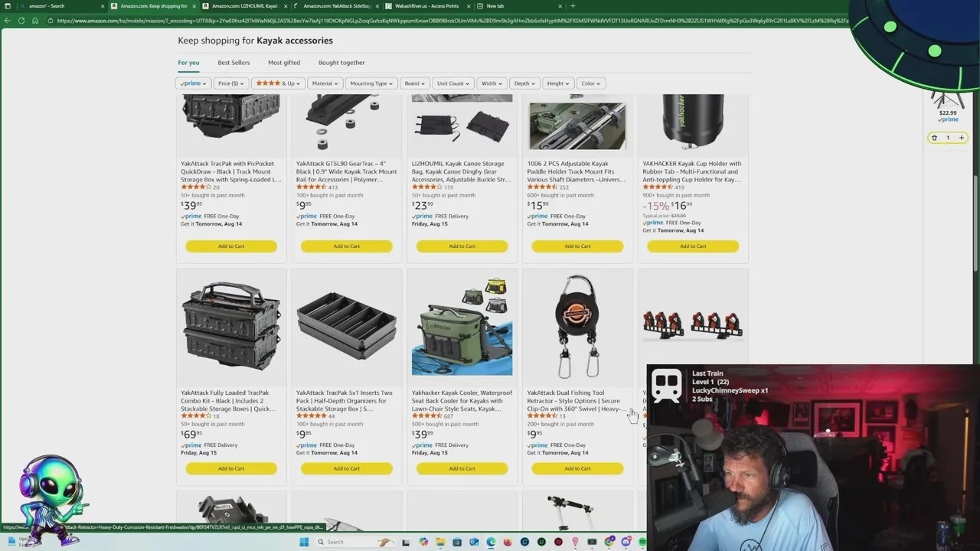
Task: Remove the sidebar cart item with the trash icon
Action: (x=934, y=138)
